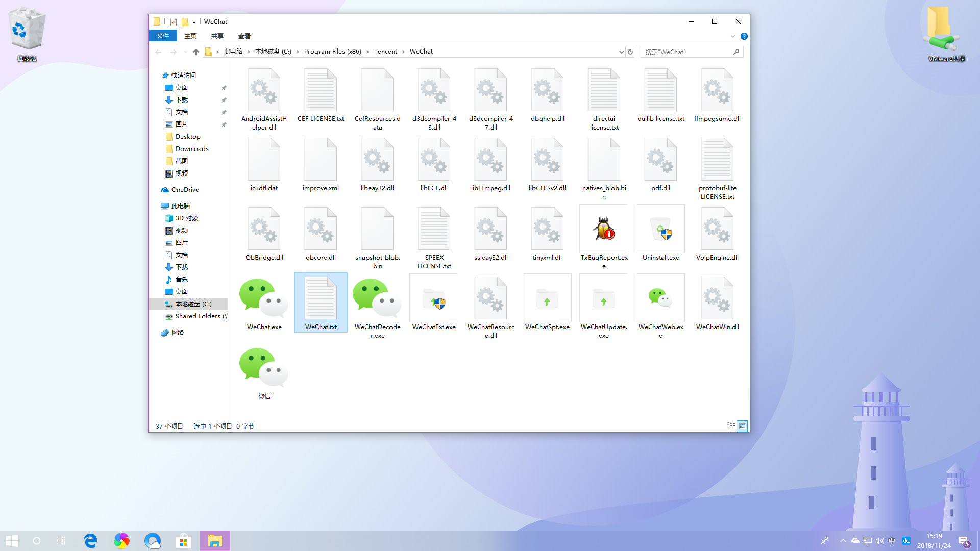This screenshot has height=551, width=980.
Task: Select the WeChatUpdate.exe icon
Action: [x=604, y=298]
